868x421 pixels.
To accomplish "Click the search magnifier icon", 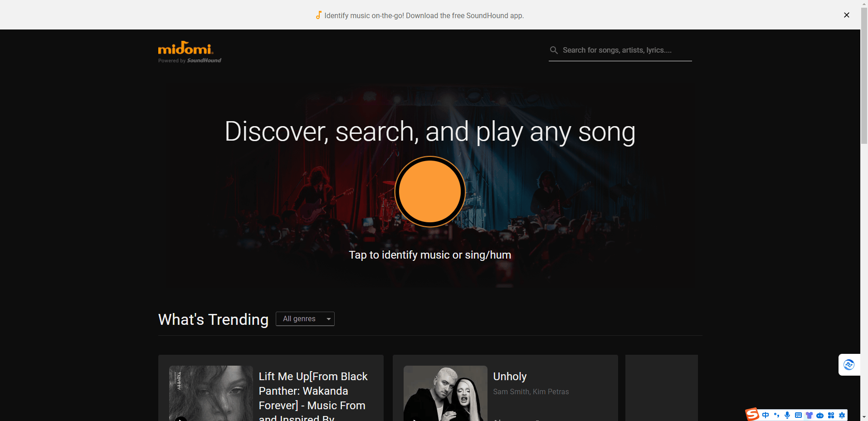I will click(554, 50).
